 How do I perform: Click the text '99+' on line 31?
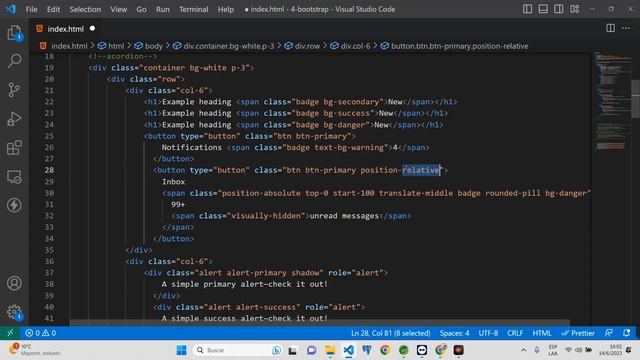(178, 204)
